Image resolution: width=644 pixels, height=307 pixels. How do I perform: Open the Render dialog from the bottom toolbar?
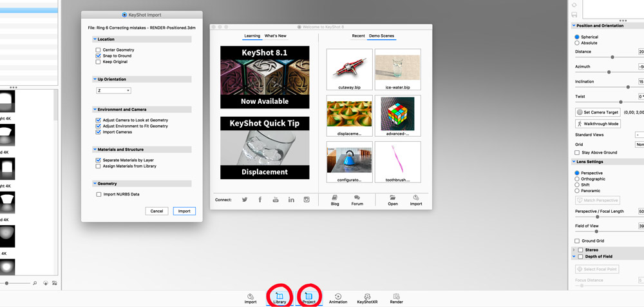pyautogui.click(x=396, y=299)
